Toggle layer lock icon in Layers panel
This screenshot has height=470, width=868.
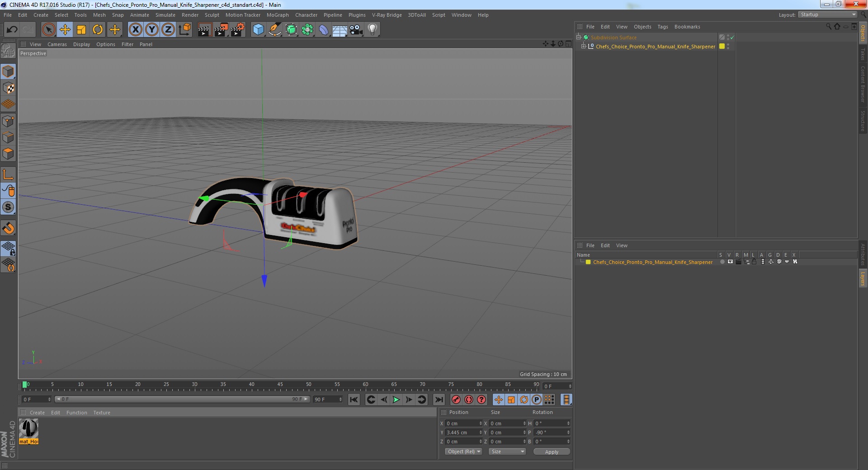tap(754, 262)
